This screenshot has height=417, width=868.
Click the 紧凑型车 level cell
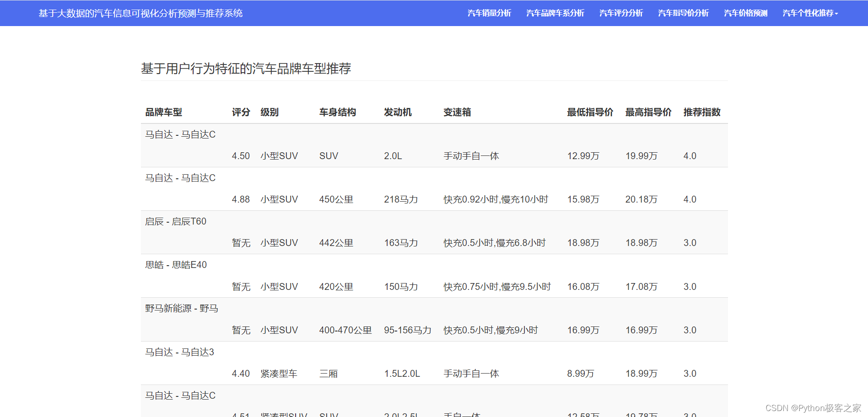click(x=279, y=374)
